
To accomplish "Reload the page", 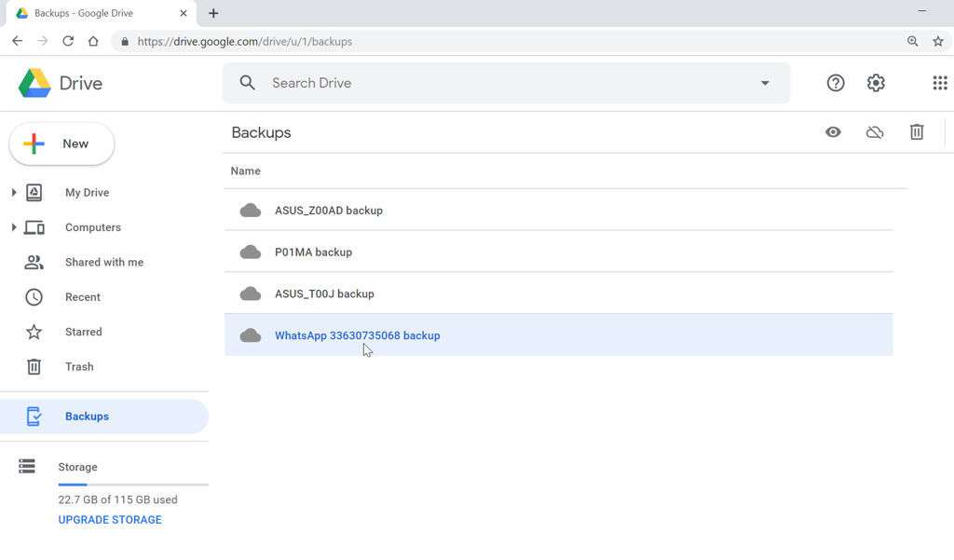I will [68, 41].
